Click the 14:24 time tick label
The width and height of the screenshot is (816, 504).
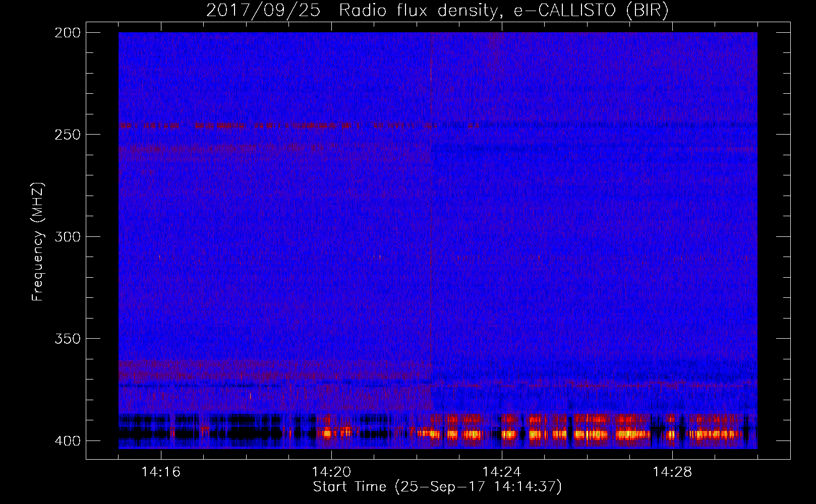(x=502, y=472)
